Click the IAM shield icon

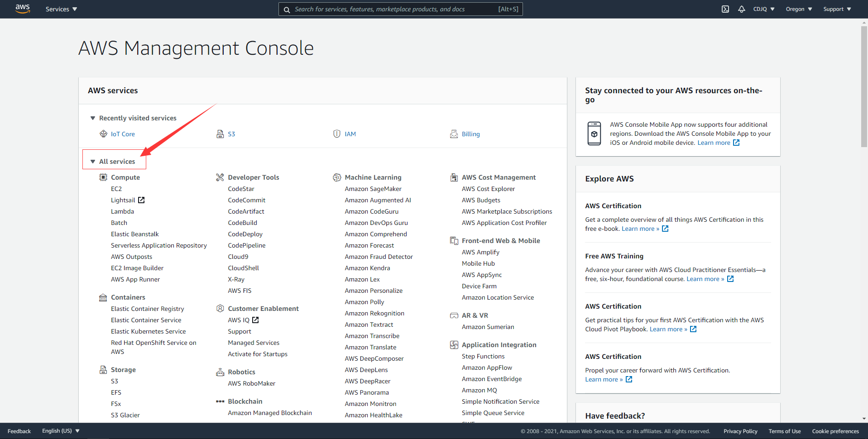(x=337, y=134)
